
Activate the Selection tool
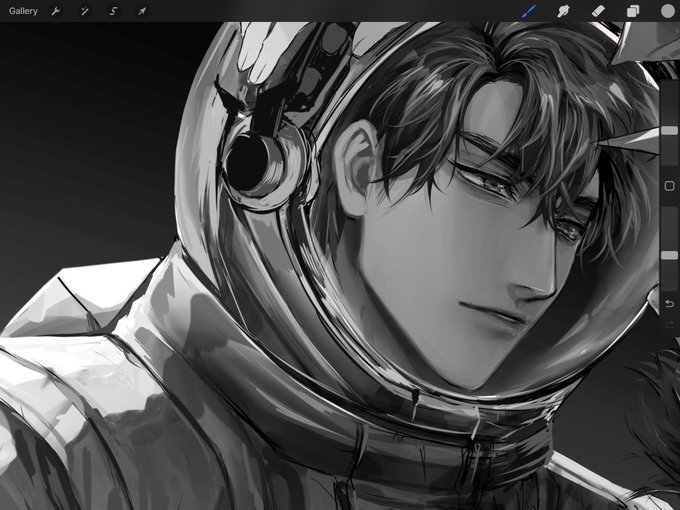(113, 11)
